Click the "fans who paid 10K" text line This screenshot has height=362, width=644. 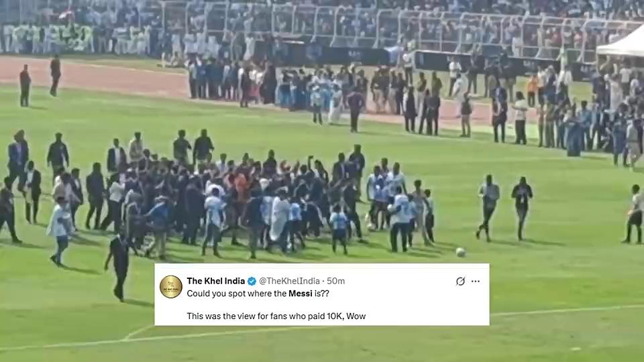click(x=276, y=316)
